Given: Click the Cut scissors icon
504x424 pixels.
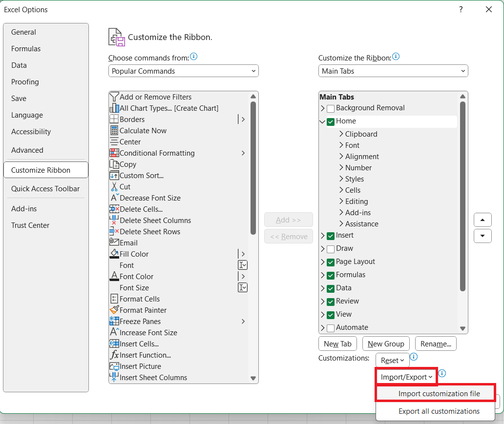Looking at the screenshot, I should (x=114, y=186).
